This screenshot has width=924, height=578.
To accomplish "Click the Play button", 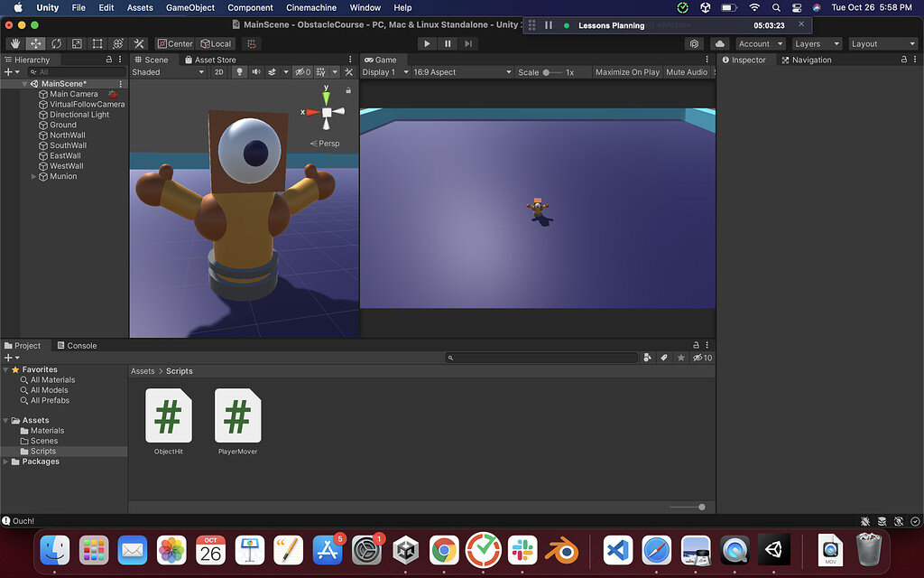I will 427,43.
